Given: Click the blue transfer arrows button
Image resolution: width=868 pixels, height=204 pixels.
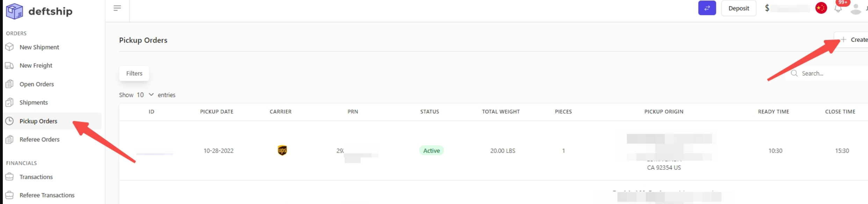Looking at the screenshot, I should [707, 8].
